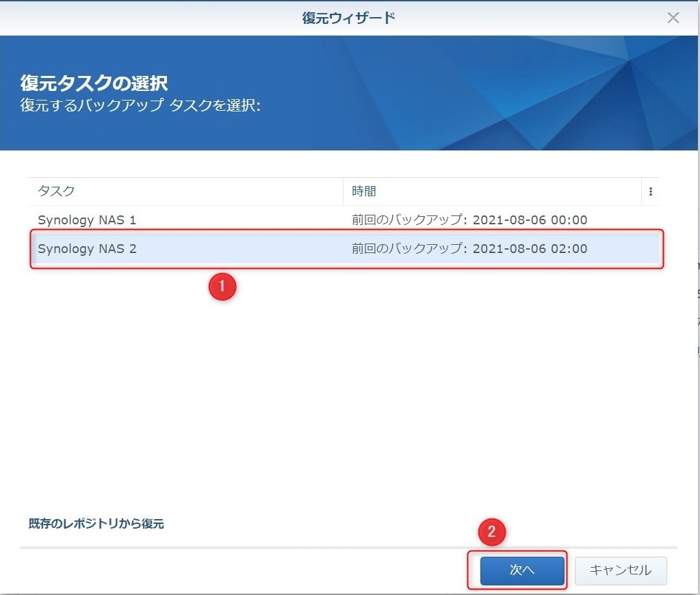Click the 復元タスクの選択 heading

click(94, 83)
